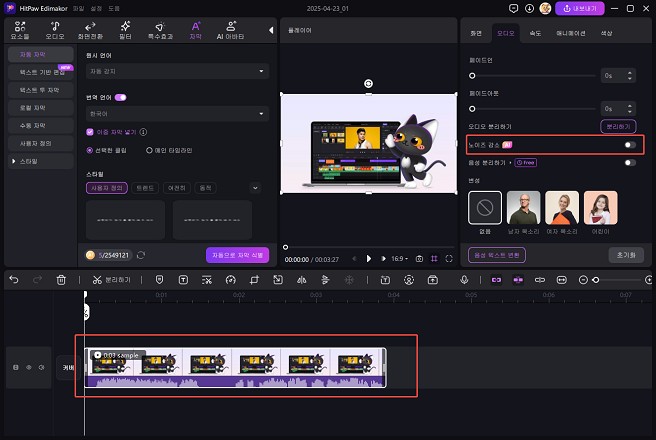Image resolution: width=656 pixels, height=440 pixels.
Task: Open the Audio library tab with music note
Action: pyautogui.click(x=55, y=30)
